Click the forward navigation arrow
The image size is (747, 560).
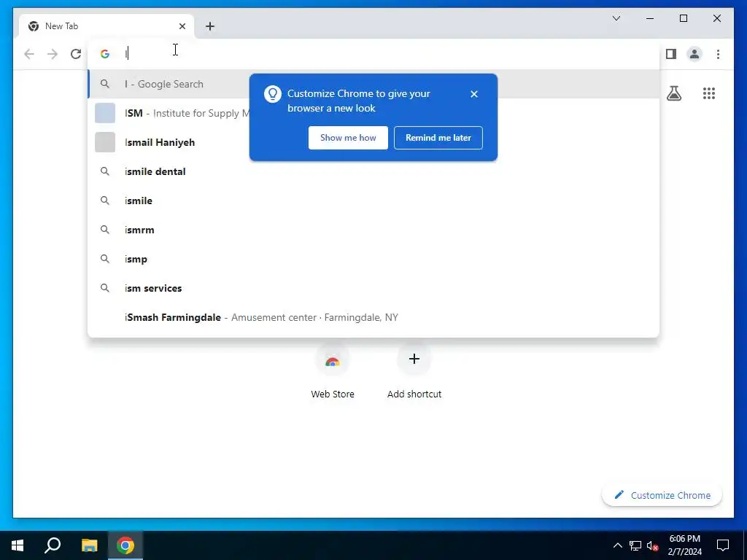[53, 54]
